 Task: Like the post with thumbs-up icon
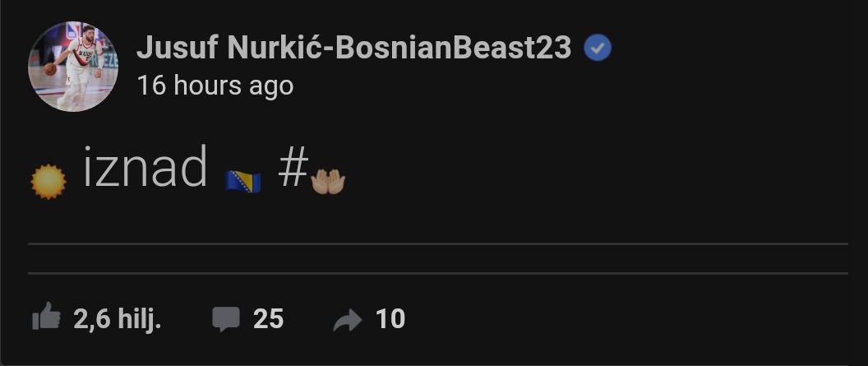(x=46, y=317)
